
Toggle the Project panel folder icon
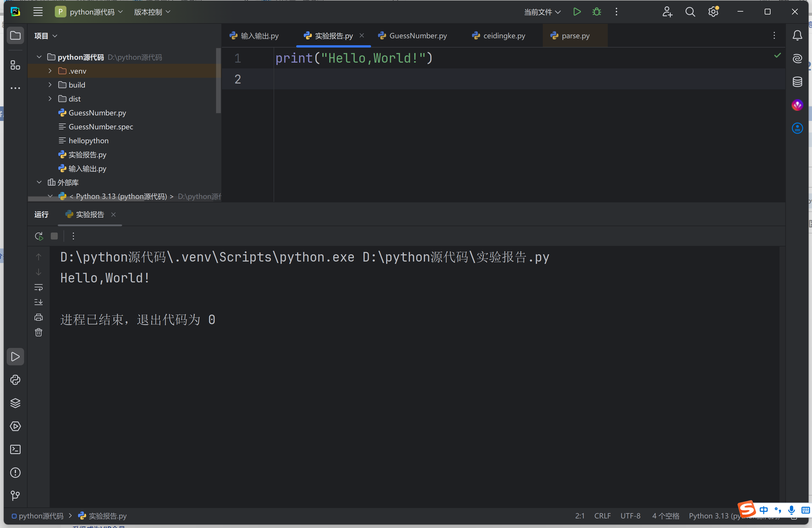(x=15, y=35)
